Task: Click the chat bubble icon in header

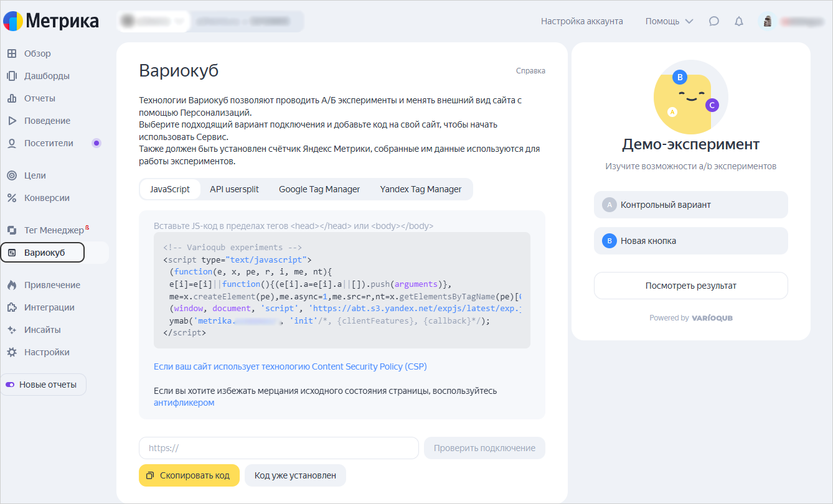Action: (x=714, y=21)
